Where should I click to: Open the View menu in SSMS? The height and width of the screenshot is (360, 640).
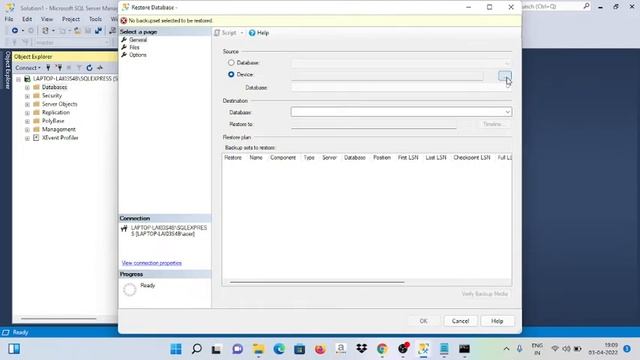47,19
